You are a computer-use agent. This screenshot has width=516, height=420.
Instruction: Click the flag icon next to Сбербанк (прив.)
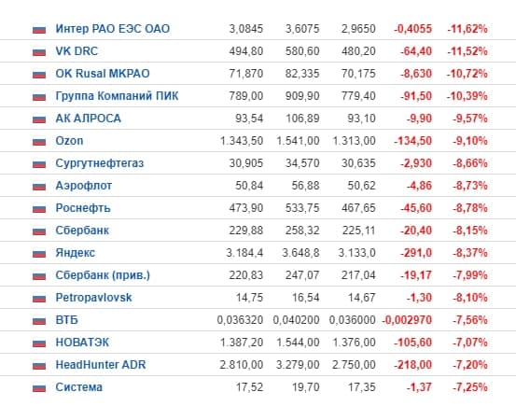pos(39,276)
